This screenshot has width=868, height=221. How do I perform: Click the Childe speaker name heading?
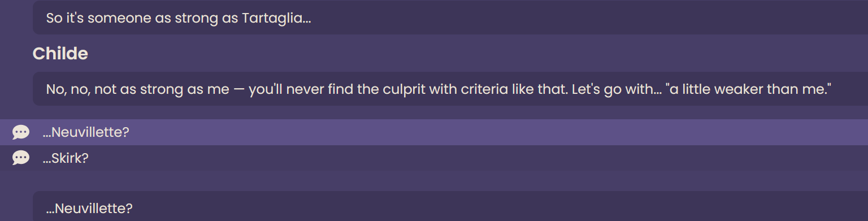tap(60, 54)
